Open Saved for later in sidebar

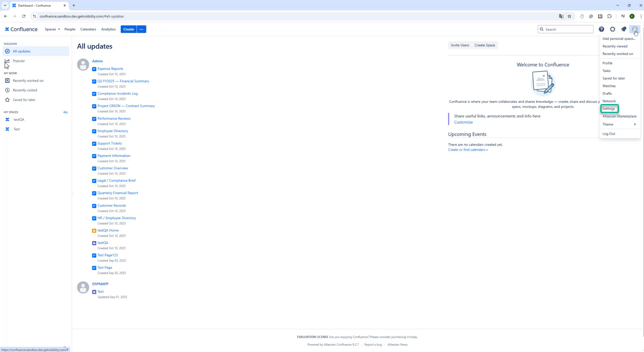pyautogui.click(x=24, y=100)
